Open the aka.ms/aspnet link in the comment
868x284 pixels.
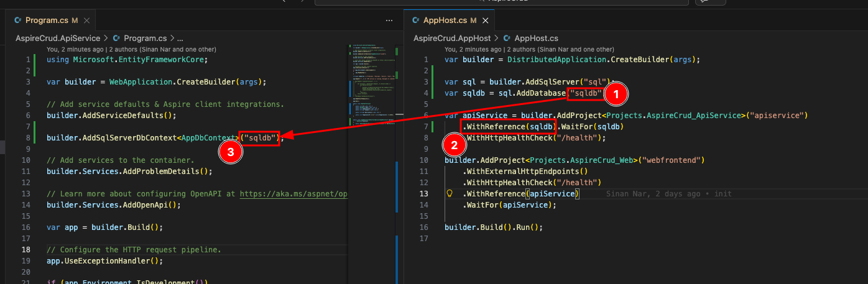tap(292, 194)
